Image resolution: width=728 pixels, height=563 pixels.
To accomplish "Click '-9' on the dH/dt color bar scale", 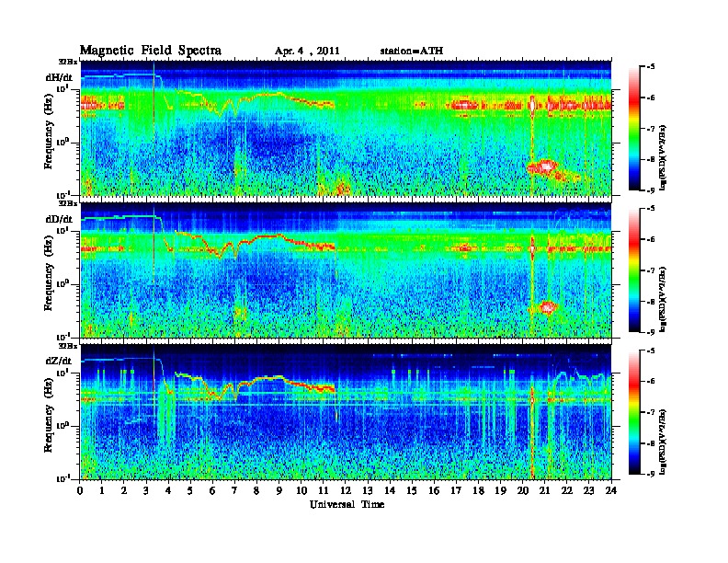I will (651, 190).
